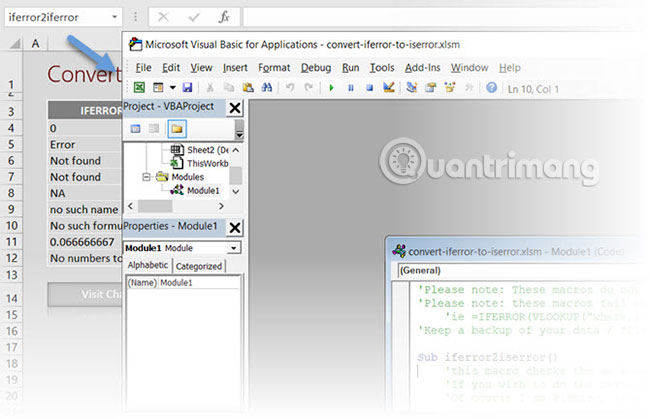Click the Insert Function fx icon
Screen dimensions: 650x419
pyautogui.click(x=224, y=17)
